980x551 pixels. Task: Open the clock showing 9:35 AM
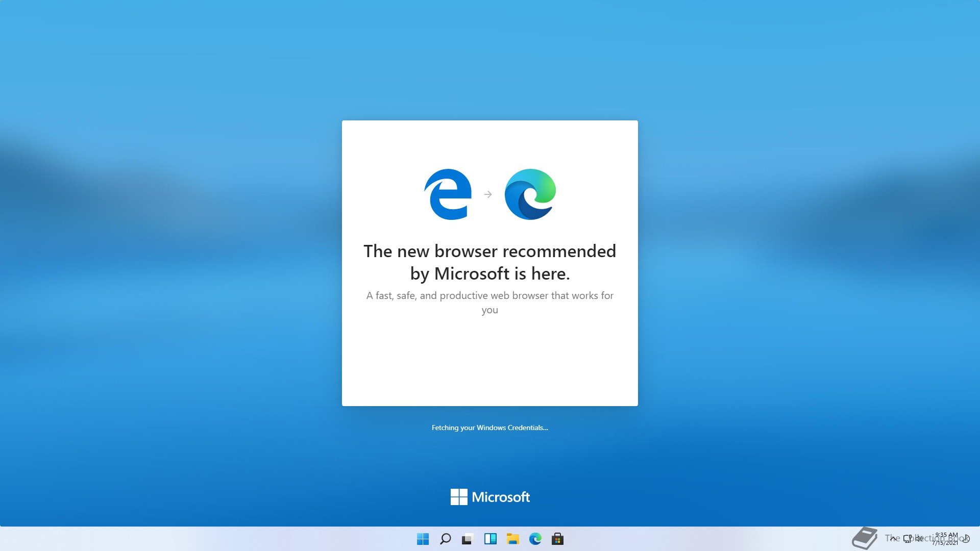(946, 538)
